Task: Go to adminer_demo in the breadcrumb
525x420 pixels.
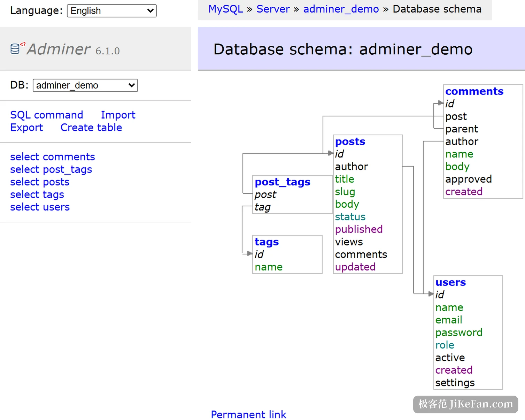Action: click(x=341, y=9)
